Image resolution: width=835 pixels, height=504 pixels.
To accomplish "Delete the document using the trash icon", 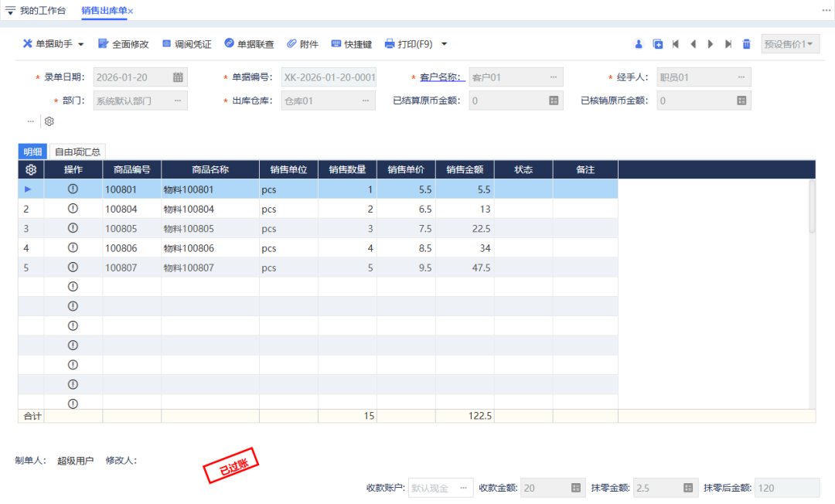I will point(746,44).
